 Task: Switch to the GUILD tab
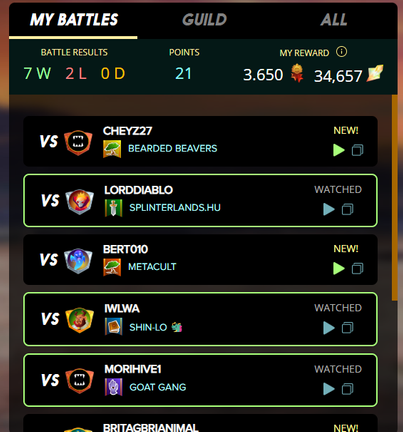pos(204,20)
